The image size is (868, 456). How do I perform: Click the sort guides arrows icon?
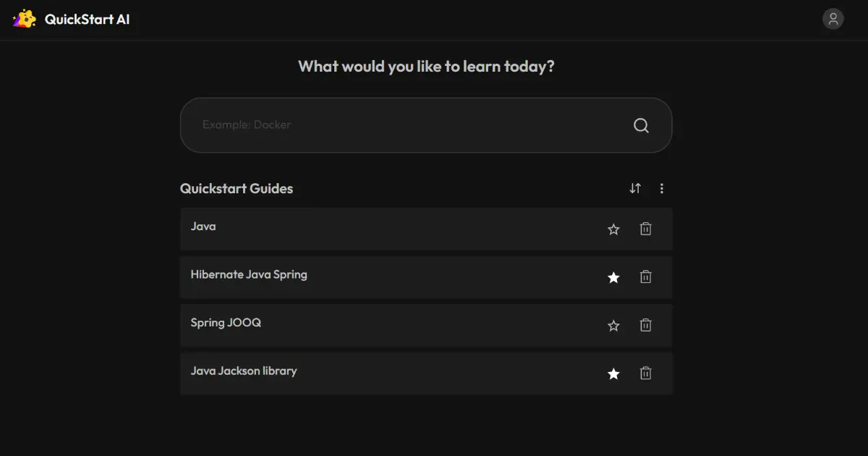(635, 188)
